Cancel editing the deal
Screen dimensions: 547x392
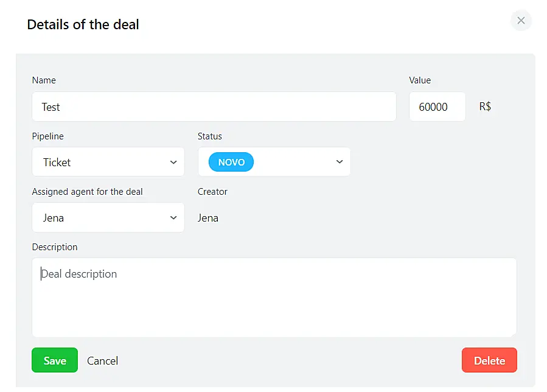coord(103,361)
